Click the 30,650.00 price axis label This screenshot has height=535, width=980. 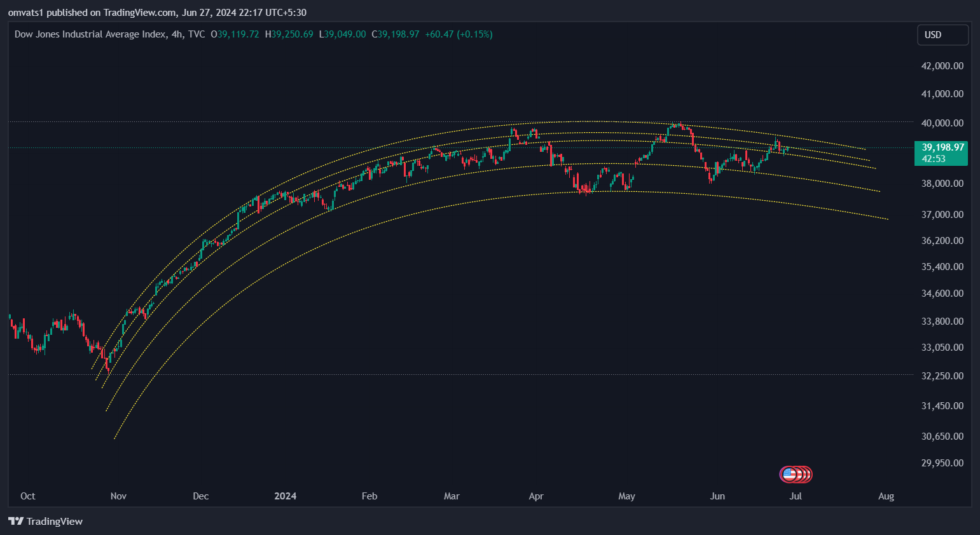pyautogui.click(x=942, y=437)
